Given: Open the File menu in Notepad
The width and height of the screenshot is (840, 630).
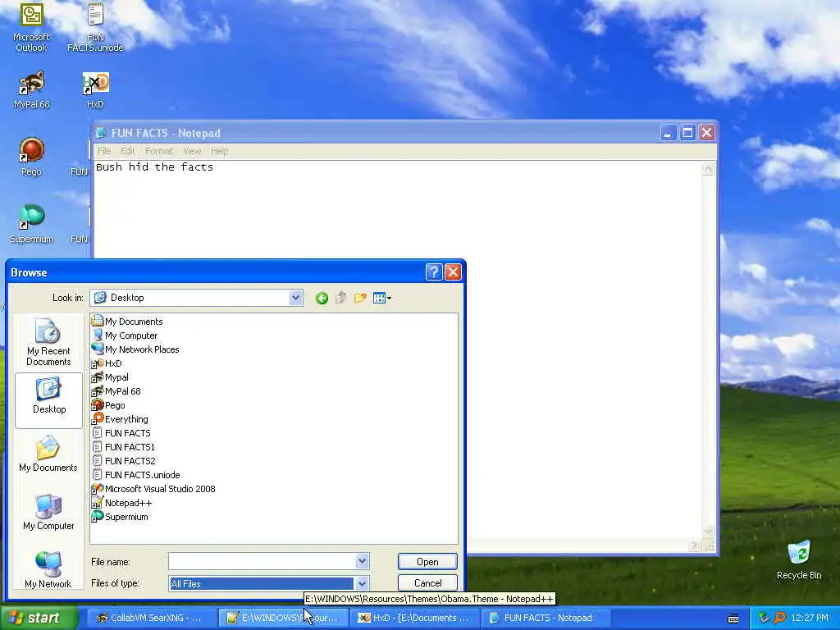Looking at the screenshot, I should pos(104,151).
